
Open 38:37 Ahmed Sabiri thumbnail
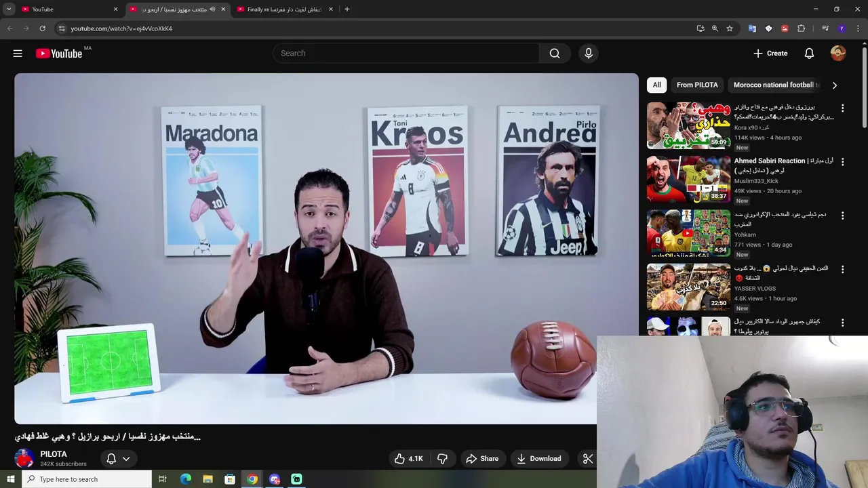[688, 179]
